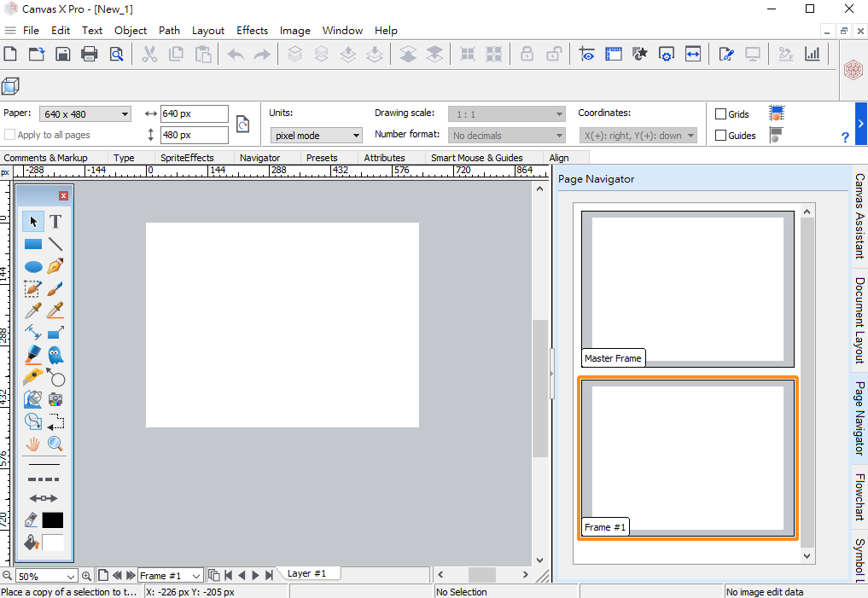The image size is (868, 598).
Task: Activate the Magnifying glass zoom tool
Action: tap(55, 444)
